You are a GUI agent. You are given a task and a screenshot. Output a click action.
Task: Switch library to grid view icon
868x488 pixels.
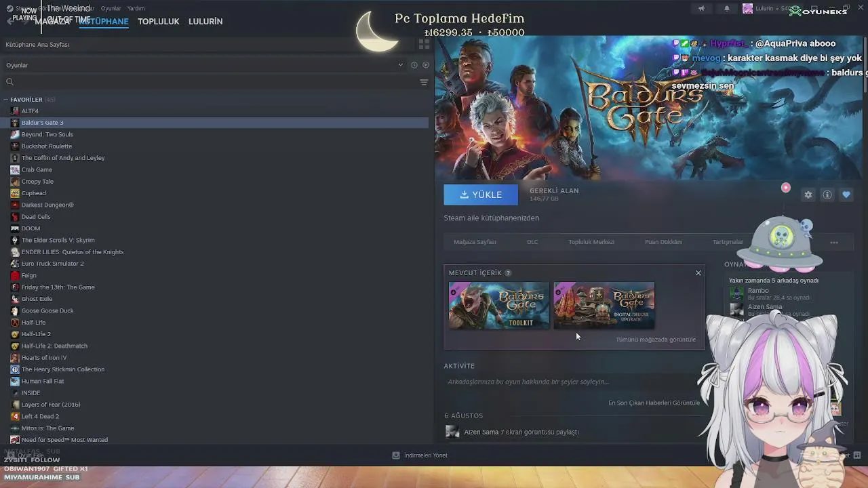pos(424,44)
